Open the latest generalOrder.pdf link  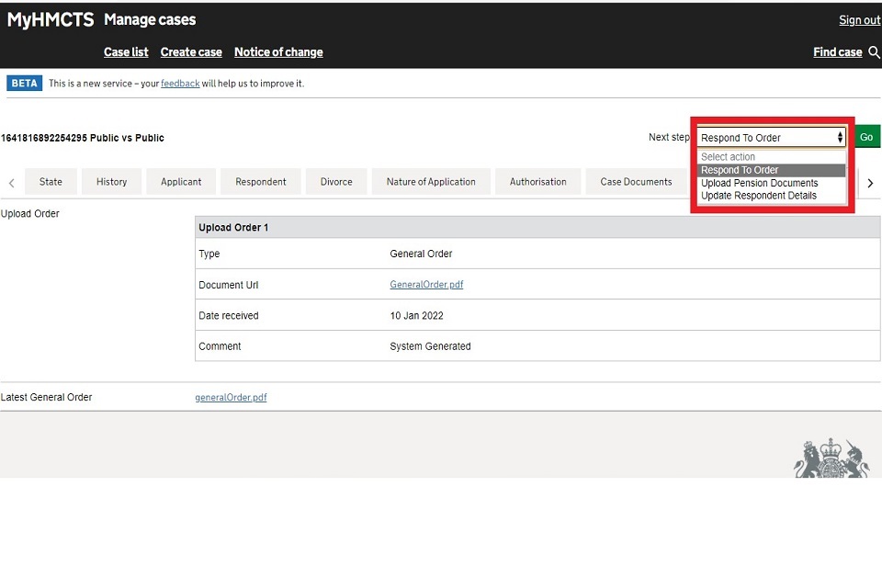[x=231, y=398]
